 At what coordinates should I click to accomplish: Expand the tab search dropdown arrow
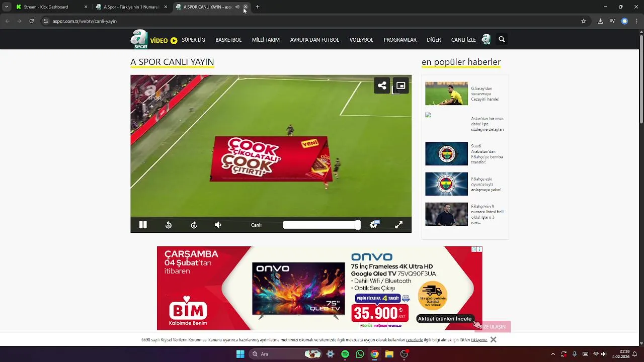(7, 7)
